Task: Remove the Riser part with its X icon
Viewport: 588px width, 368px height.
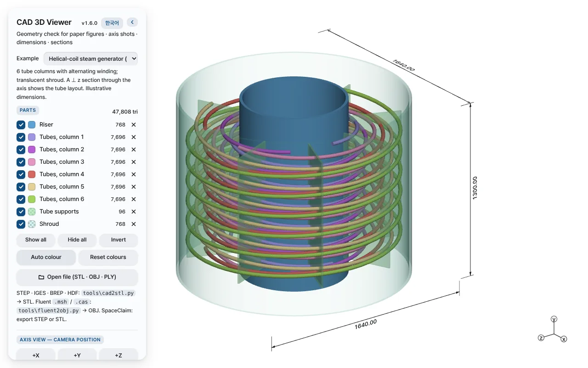Action: point(134,125)
